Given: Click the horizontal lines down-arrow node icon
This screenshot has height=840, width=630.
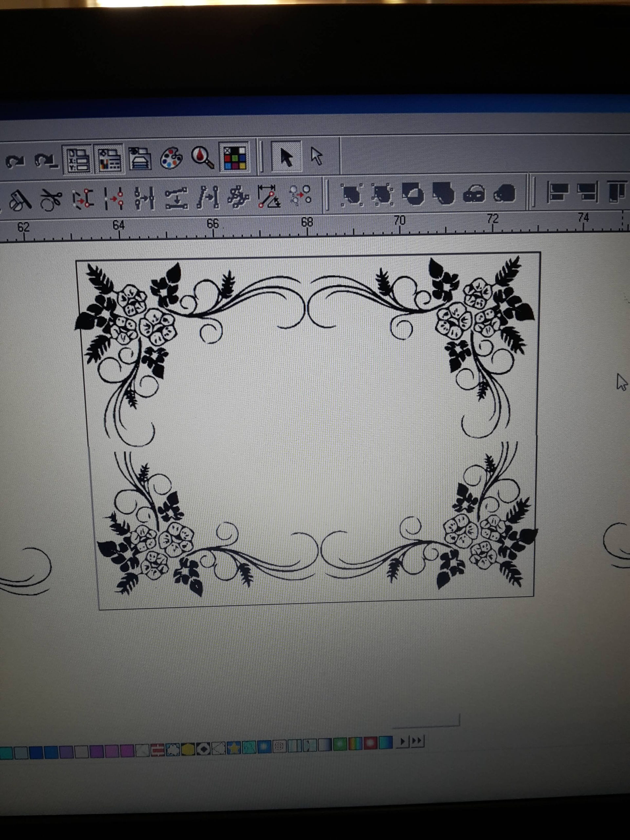Looking at the screenshot, I should click(176, 197).
